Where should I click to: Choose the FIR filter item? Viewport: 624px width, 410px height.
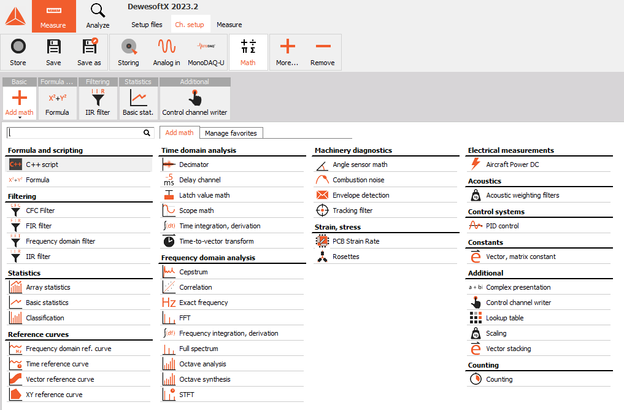point(79,226)
